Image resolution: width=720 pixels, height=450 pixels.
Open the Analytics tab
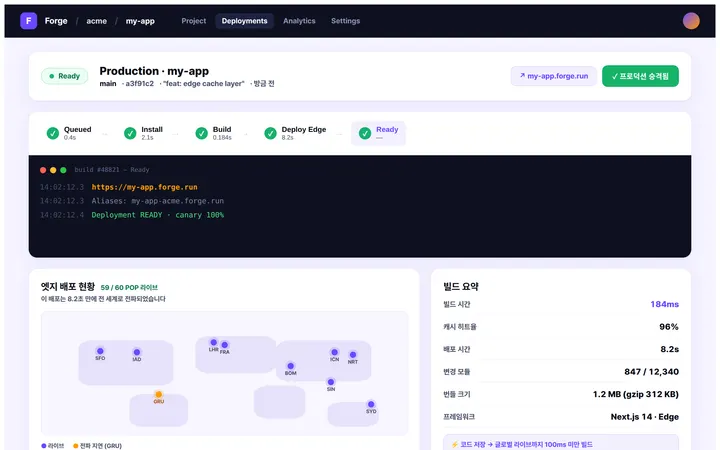pos(299,21)
